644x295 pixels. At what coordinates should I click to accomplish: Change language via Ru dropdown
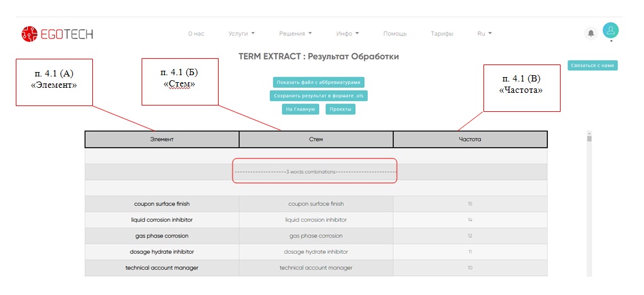click(x=484, y=33)
